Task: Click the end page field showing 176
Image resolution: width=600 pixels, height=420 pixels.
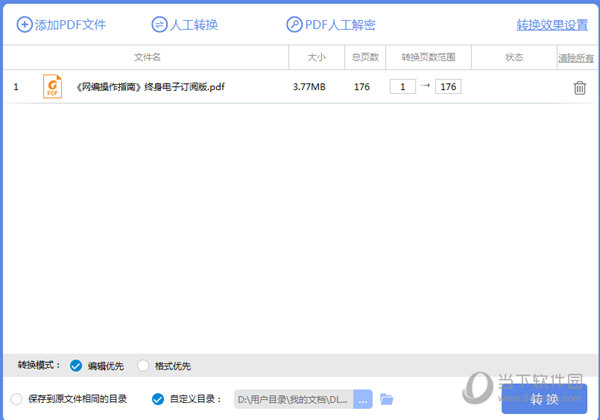Action: click(448, 86)
